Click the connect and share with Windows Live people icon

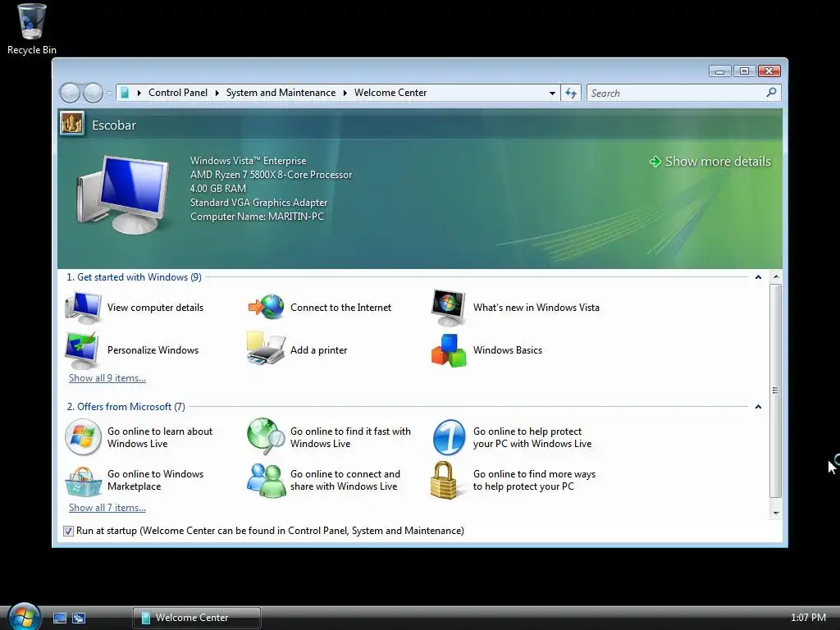(267, 480)
